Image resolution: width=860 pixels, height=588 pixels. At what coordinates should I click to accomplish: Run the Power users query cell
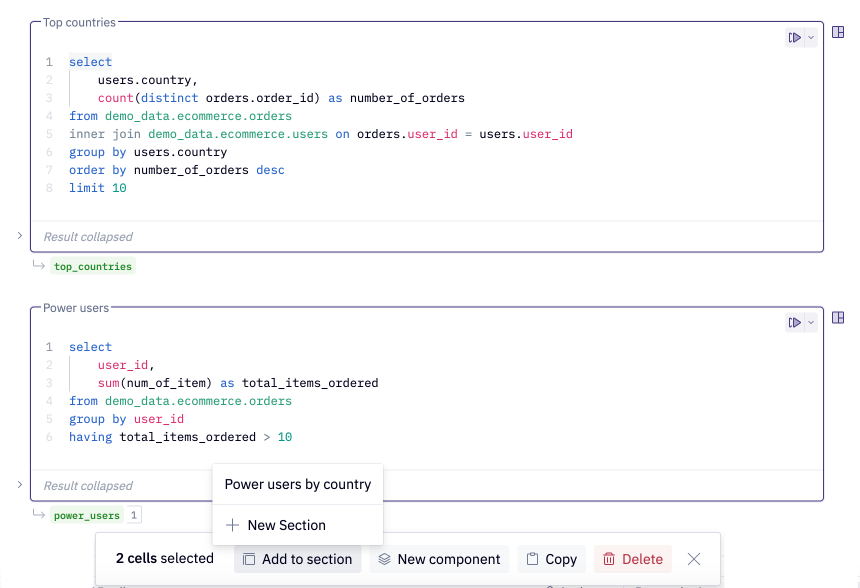[x=795, y=323]
